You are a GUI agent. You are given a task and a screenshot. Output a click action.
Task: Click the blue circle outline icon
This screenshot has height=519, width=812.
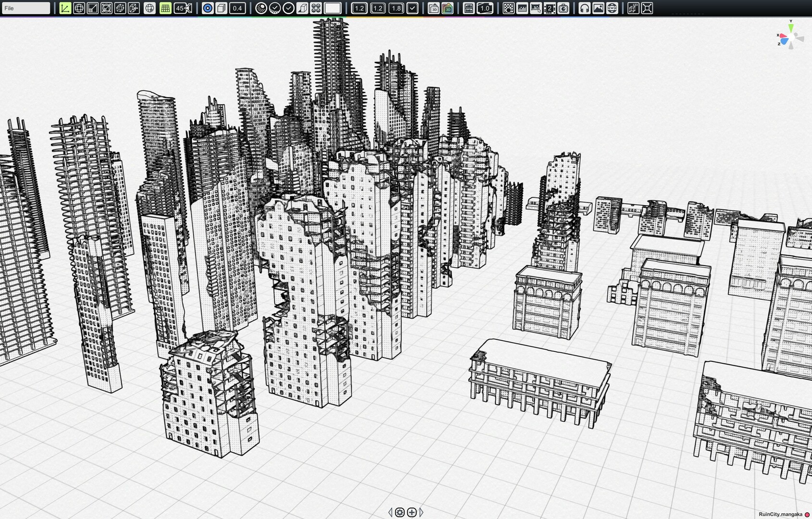click(207, 8)
